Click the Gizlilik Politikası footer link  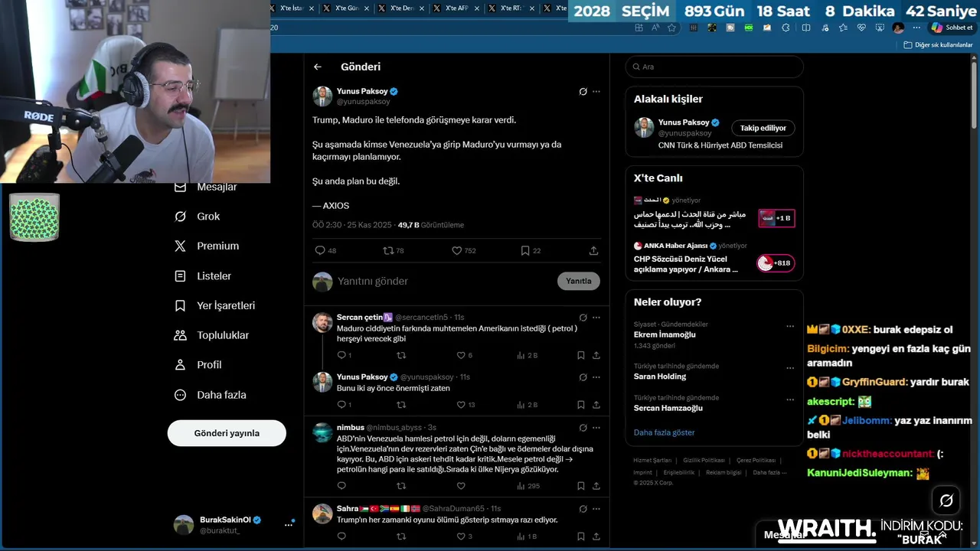tap(704, 461)
